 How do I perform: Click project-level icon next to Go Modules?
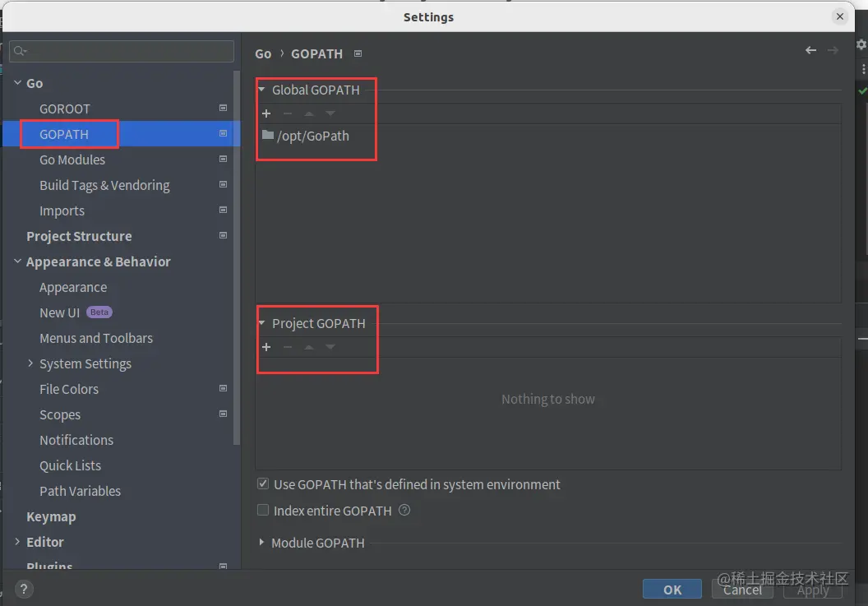[x=223, y=159]
